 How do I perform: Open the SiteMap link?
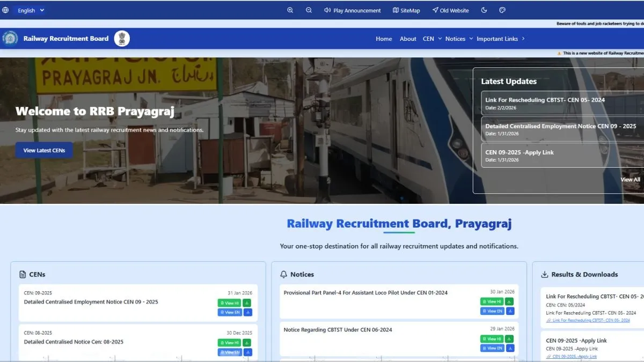[x=406, y=10]
